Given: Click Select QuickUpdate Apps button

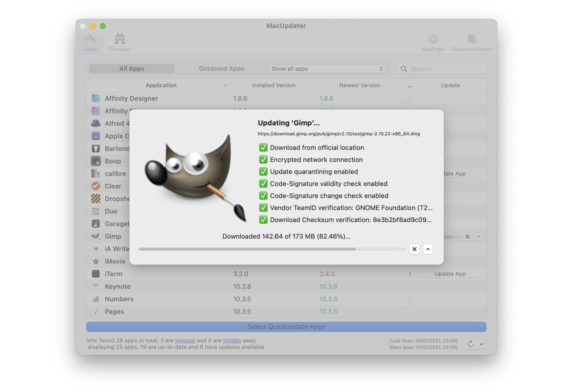Looking at the screenshot, I should point(286,327).
